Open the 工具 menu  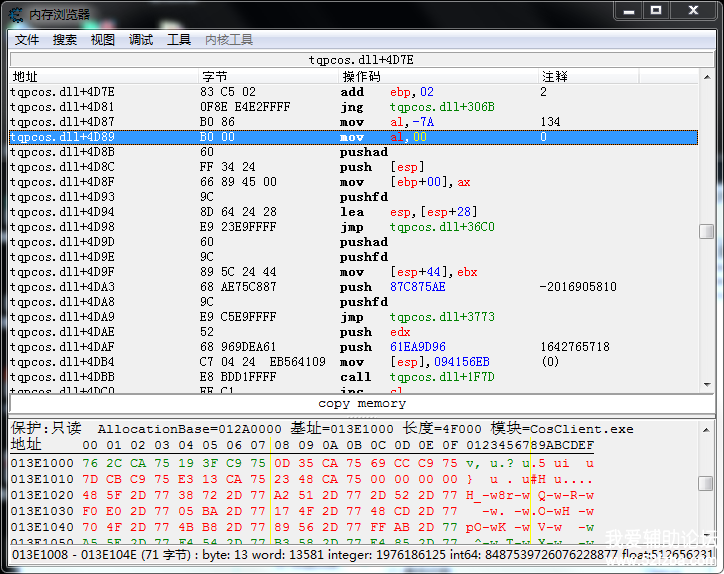(x=179, y=40)
